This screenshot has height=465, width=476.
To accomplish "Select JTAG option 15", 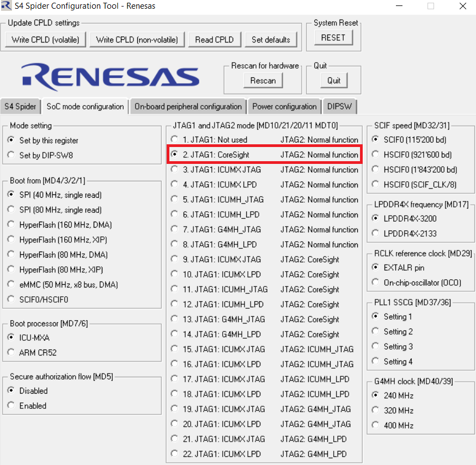I will pyautogui.click(x=263, y=349).
